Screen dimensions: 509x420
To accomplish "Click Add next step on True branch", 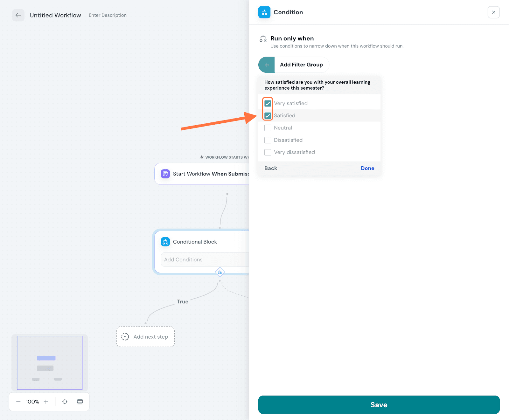I will coord(145,337).
